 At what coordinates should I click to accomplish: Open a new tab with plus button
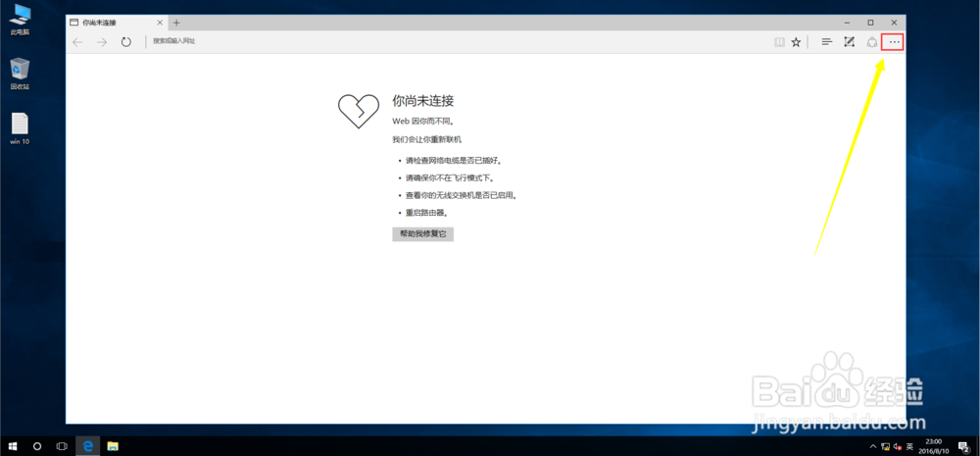point(176,23)
